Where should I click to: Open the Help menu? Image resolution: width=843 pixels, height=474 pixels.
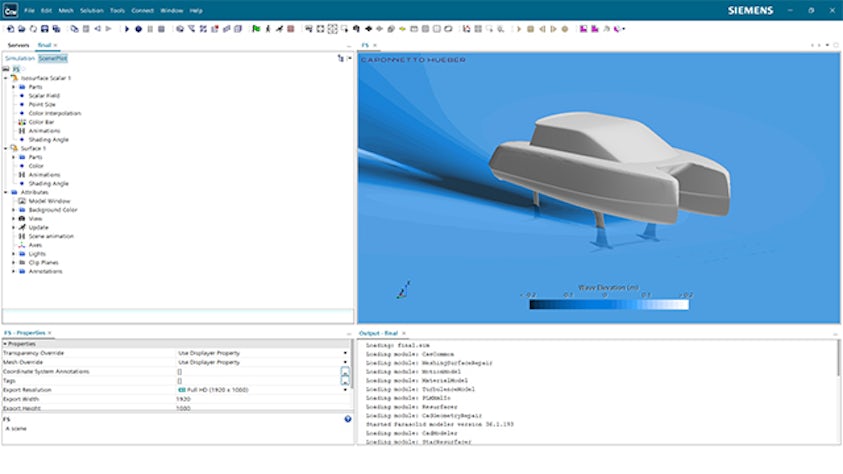196,11
